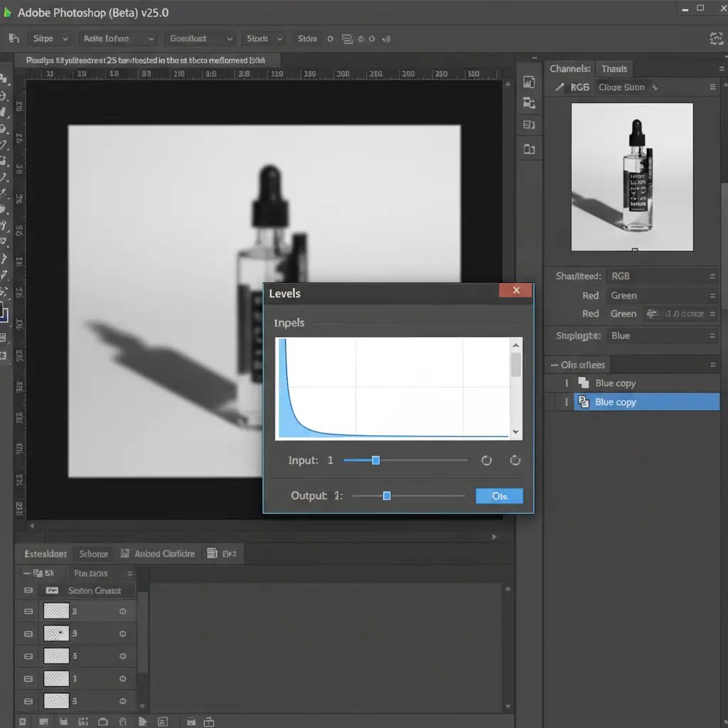Close the Levels dialog with the red X
Image resolution: width=728 pixels, height=728 pixels.
click(x=516, y=290)
